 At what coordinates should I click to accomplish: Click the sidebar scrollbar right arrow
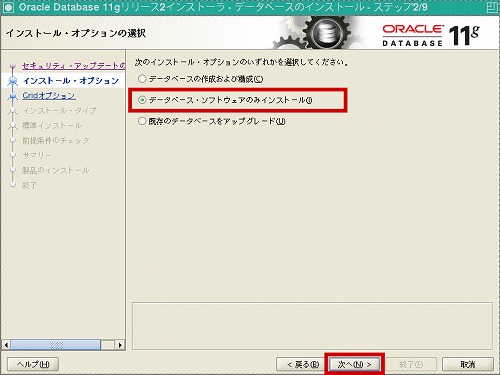[120, 345]
